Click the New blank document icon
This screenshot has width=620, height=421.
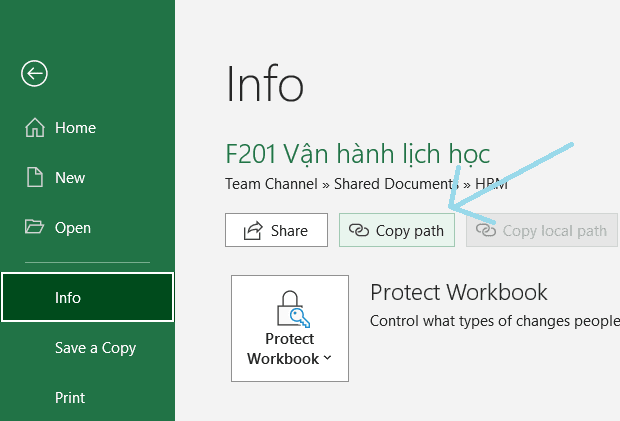(35, 177)
